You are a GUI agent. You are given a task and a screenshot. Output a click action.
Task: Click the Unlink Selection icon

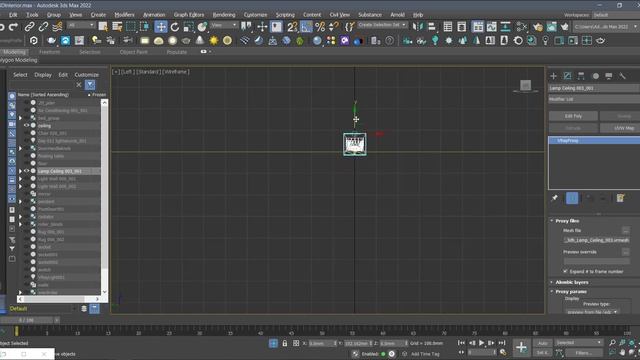pyautogui.click(x=43, y=27)
